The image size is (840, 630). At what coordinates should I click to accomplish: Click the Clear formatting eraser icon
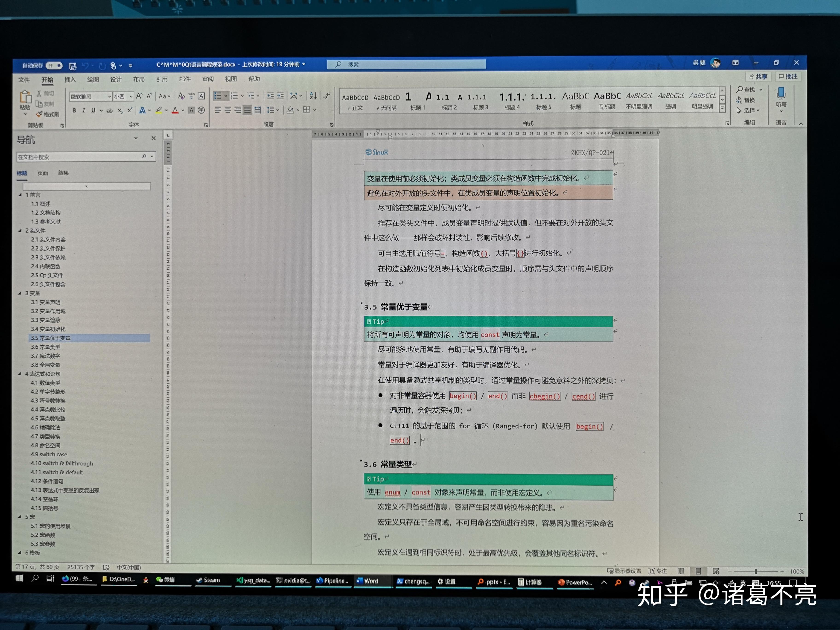pyautogui.click(x=181, y=96)
